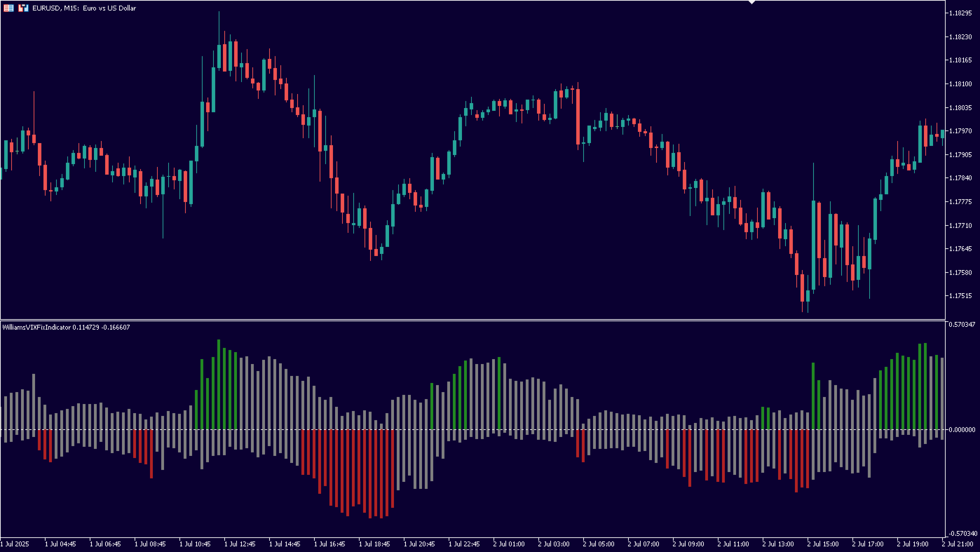Click the 1.17970 price label

pyautogui.click(x=960, y=131)
